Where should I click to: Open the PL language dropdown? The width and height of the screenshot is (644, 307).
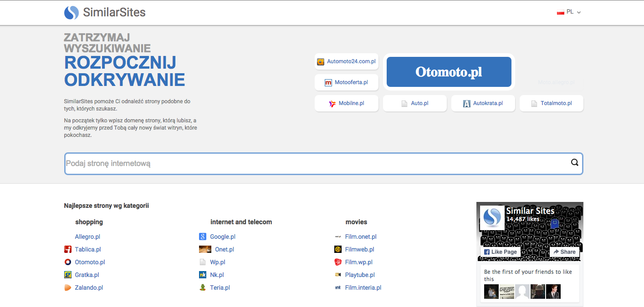click(x=569, y=12)
